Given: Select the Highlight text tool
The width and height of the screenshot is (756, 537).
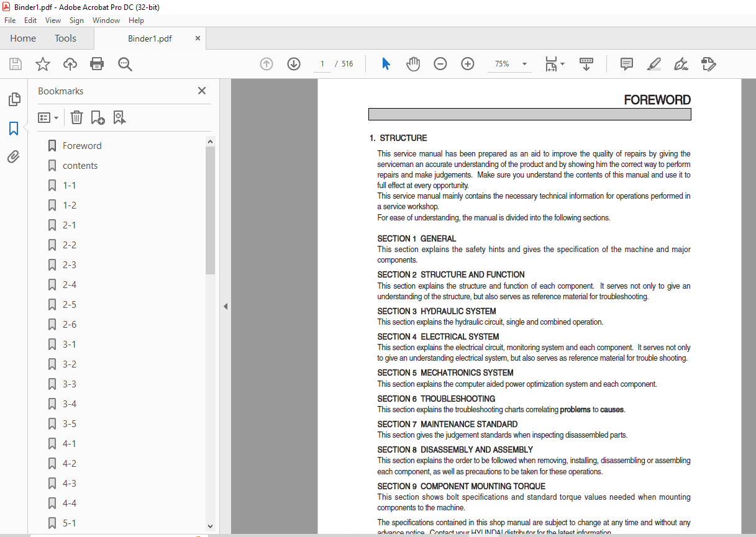Looking at the screenshot, I should pos(654,64).
